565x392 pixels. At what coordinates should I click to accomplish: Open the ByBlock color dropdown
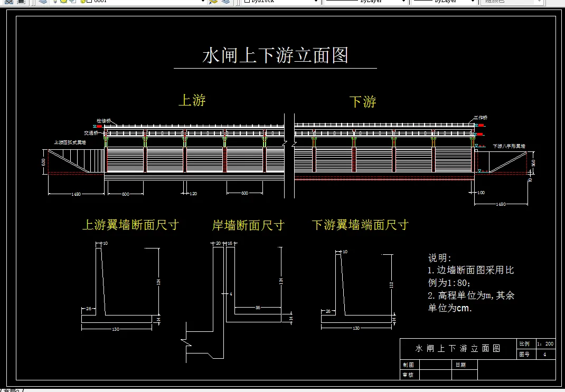click(x=317, y=2)
